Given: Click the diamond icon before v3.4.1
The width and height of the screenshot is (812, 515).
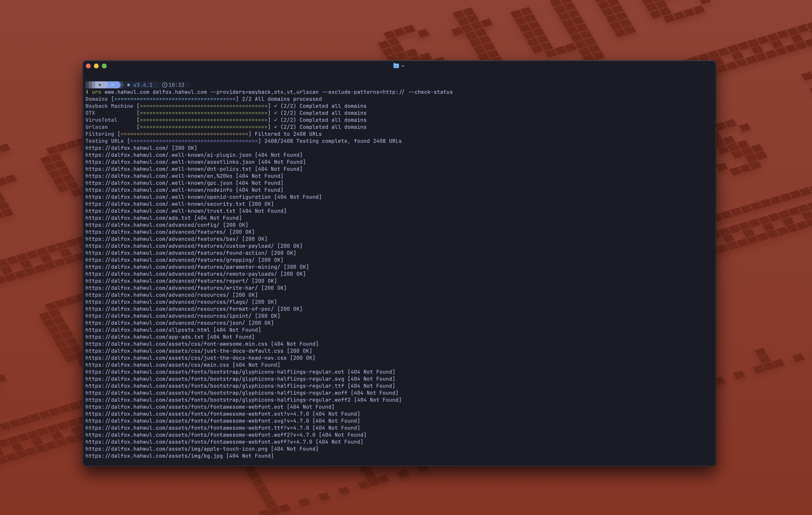Looking at the screenshot, I should click(x=128, y=85).
